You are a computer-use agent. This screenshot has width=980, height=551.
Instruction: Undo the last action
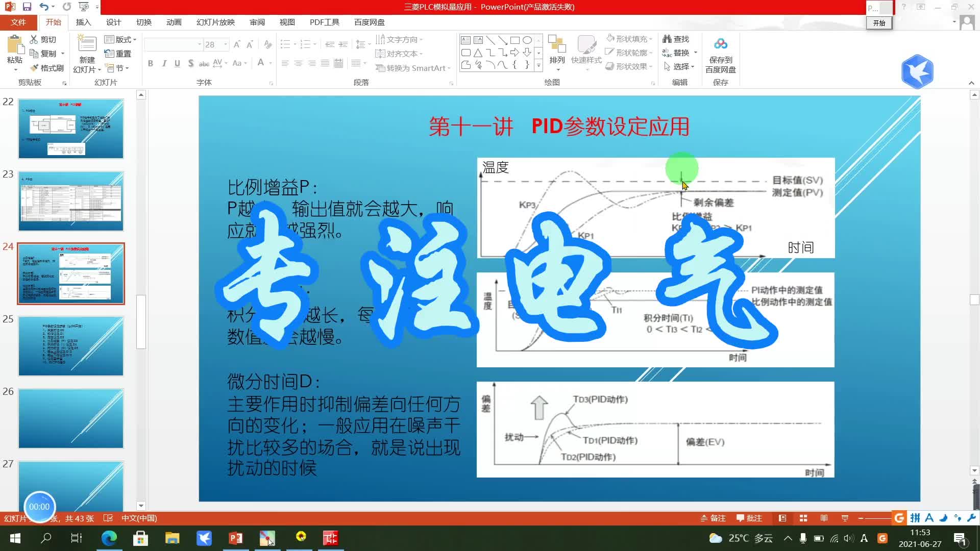(44, 7)
